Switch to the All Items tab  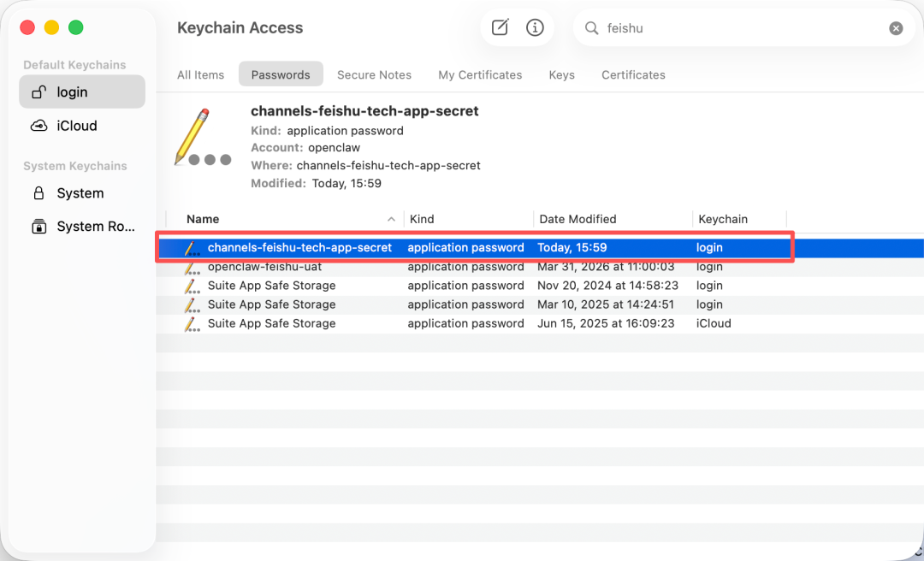tap(200, 74)
